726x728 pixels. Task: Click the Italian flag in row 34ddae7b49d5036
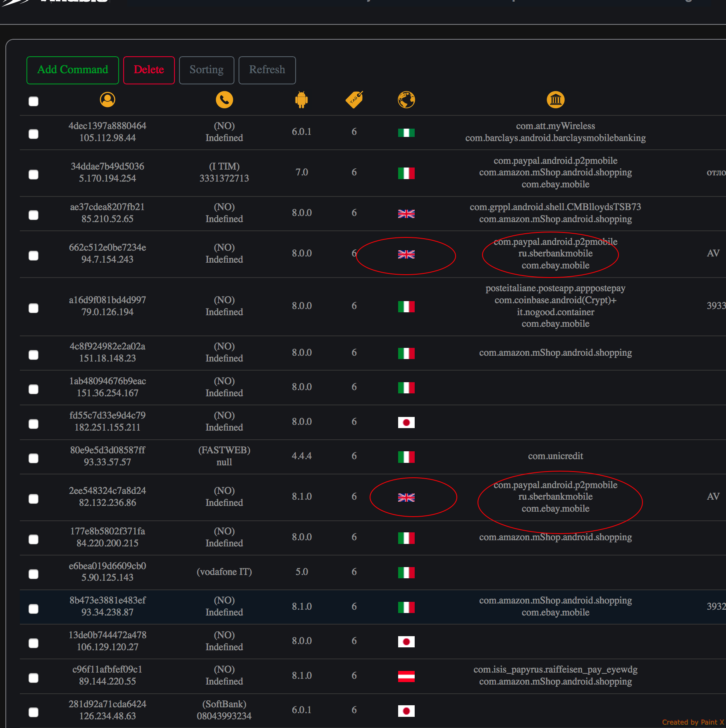[x=406, y=173]
